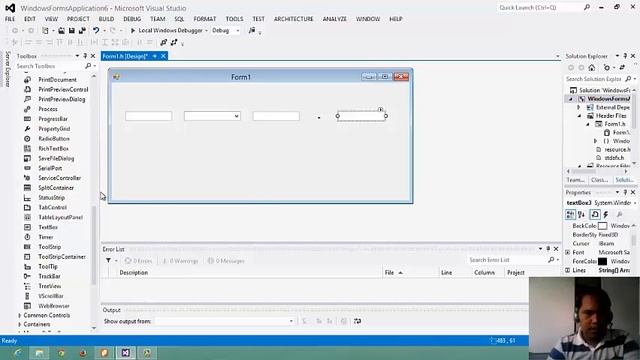Open File Explorer from the Windows taskbar

coord(39,353)
